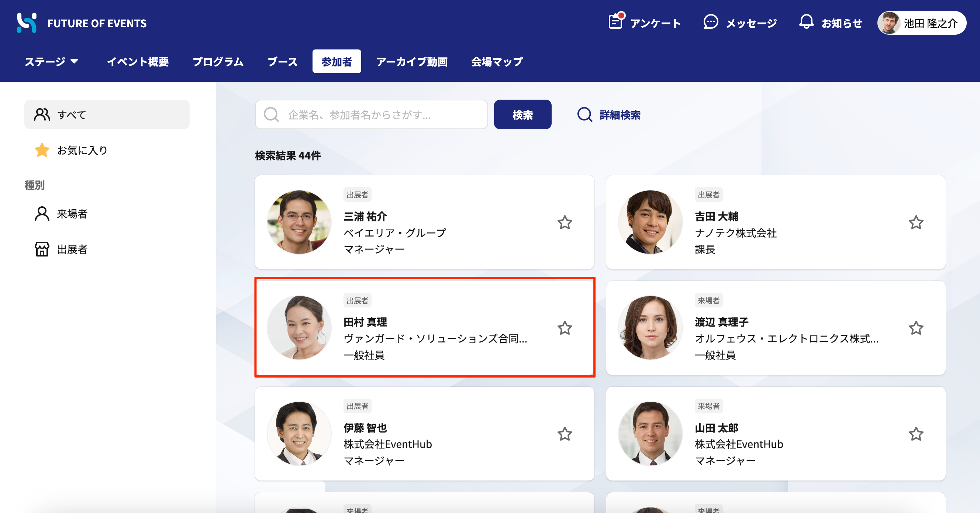Image resolution: width=980 pixels, height=513 pixels.
Task: Open the イベント概要 tab
Action: click(x=138, y=61)
